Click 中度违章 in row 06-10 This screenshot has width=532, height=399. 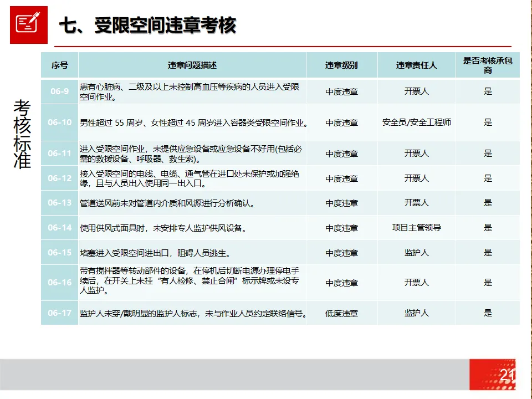[x=342, y=123]
